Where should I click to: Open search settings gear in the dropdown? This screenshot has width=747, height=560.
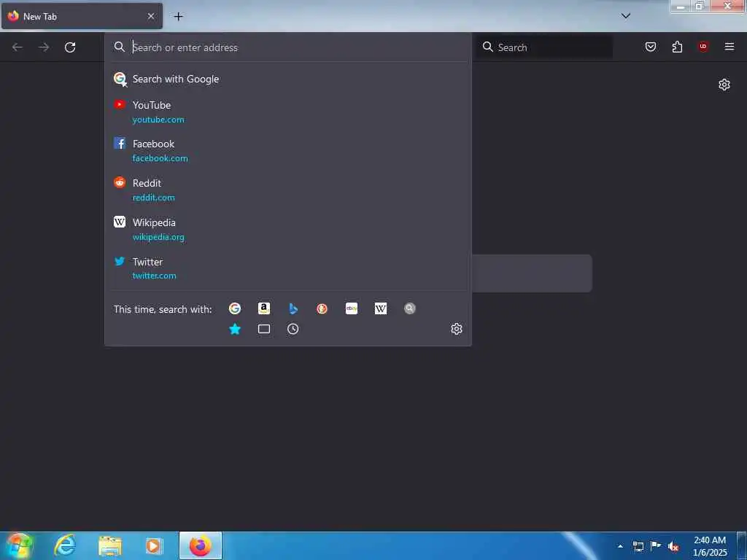[457, 329]
